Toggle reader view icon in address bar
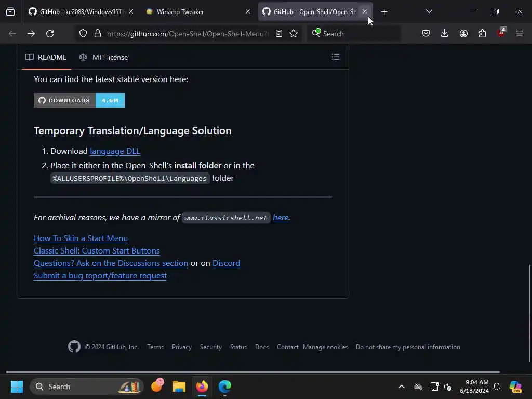Viewport: 532px width, 399px height. [x=279, y=34]
